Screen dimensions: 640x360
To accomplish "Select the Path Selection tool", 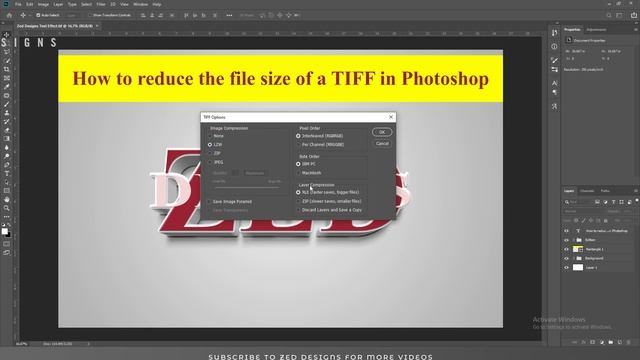I will pos(7,182).
